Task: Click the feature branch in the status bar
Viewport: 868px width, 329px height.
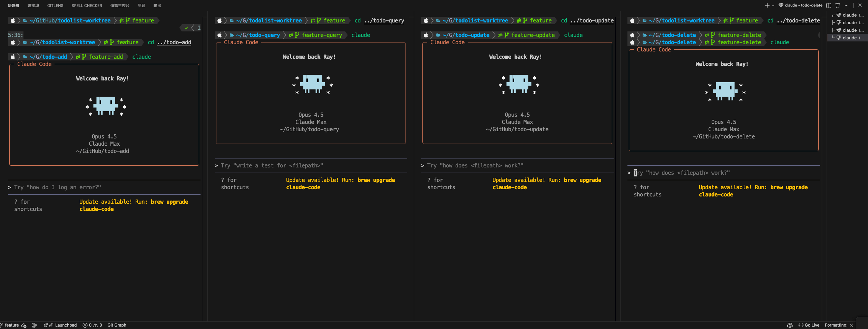Action: click(10, 325)
